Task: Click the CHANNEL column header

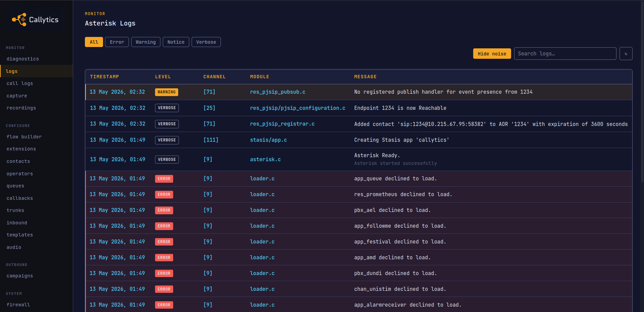Action: coord(214,77)
